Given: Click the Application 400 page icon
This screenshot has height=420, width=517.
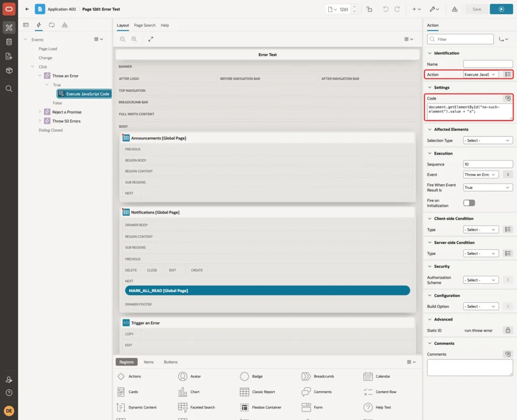Looking at the screenshot, I should [x=40, y=9].
